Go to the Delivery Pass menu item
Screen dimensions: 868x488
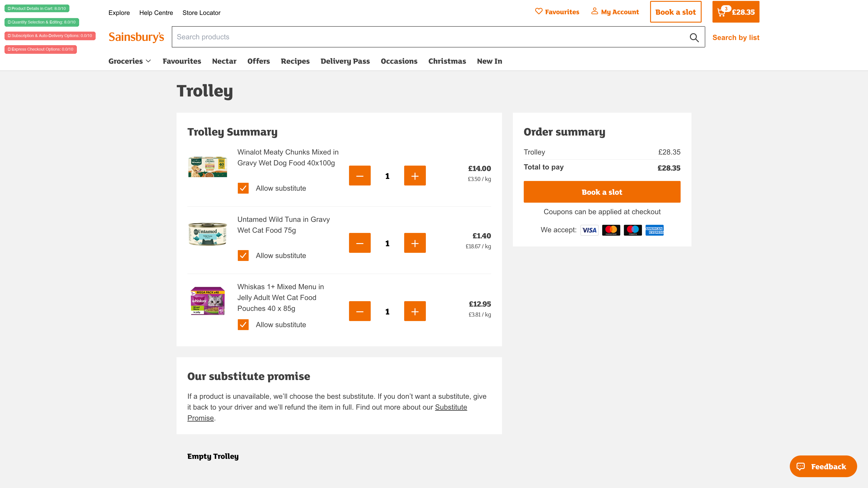(x=345, y=61)
